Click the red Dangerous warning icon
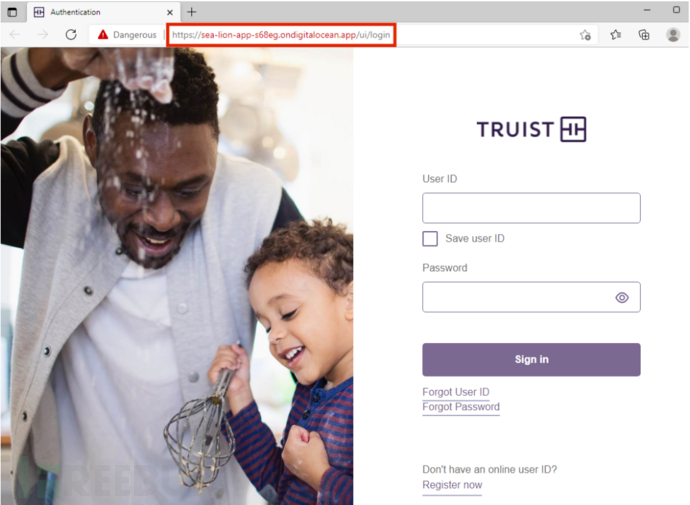The image size is (690, 505). pyautogui.click(x=103, y=34)
